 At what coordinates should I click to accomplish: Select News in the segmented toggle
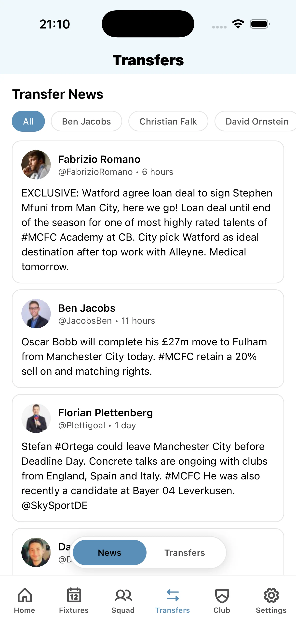tap(109, 553)
